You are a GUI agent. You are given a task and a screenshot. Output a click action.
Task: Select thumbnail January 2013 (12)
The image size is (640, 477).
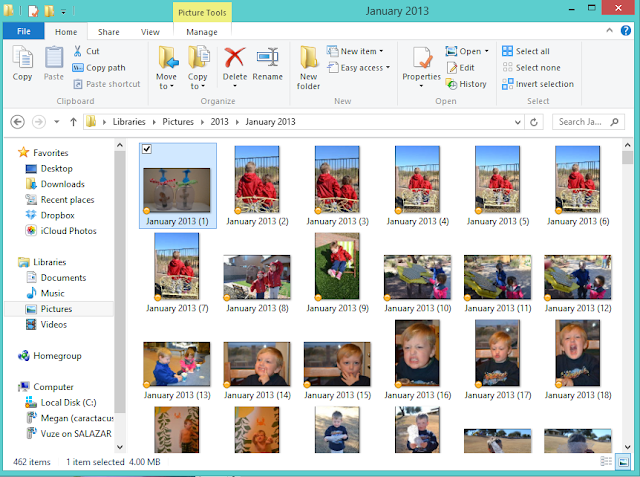pos(578,284)
